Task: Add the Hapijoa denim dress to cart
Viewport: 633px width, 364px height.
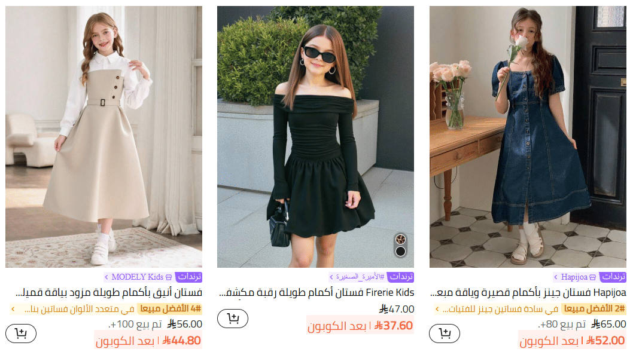Action: coord(445,334)
